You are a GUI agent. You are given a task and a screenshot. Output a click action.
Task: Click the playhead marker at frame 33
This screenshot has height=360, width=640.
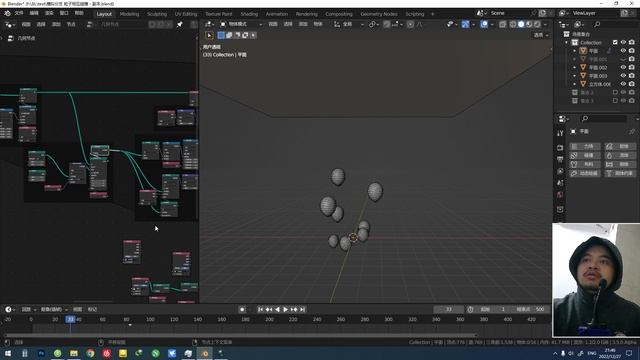point(71,319)
